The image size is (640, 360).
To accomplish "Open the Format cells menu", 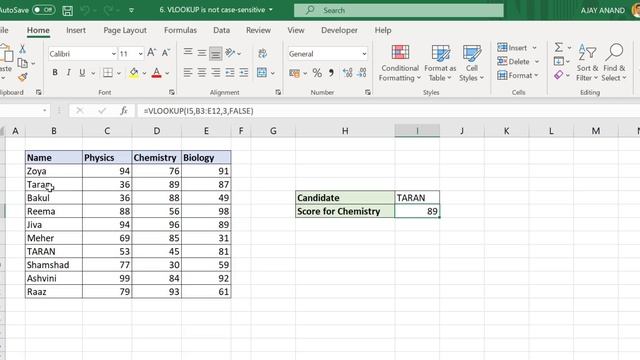I will click(518, 76).
